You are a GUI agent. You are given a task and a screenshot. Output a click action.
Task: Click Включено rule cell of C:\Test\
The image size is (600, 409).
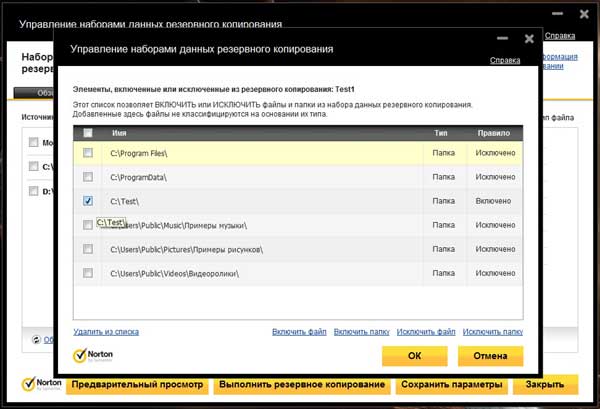point(493,201)
